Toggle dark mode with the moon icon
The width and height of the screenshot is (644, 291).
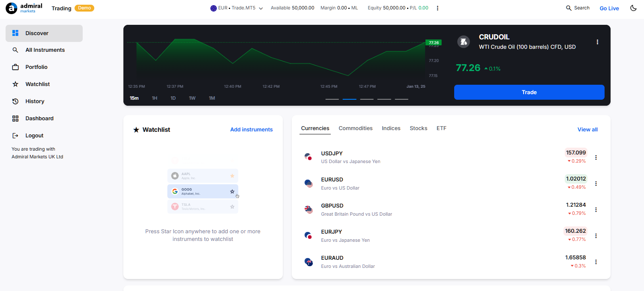633,8
